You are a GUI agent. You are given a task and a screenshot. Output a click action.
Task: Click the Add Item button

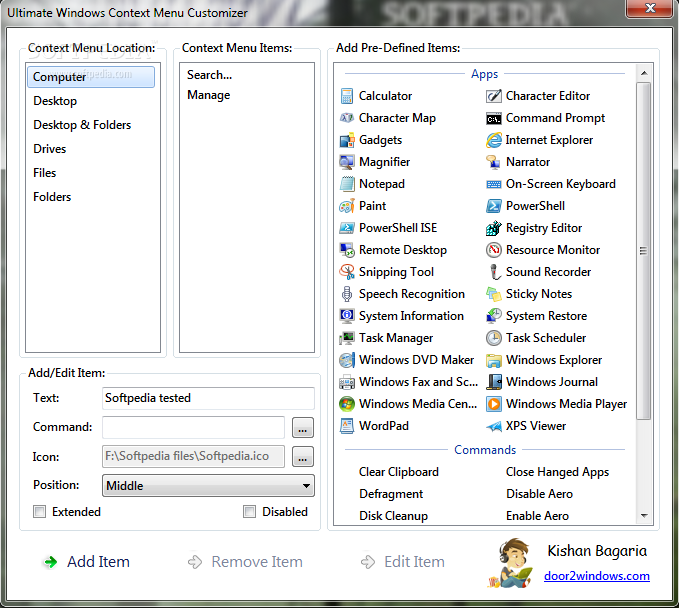(87, 562)
